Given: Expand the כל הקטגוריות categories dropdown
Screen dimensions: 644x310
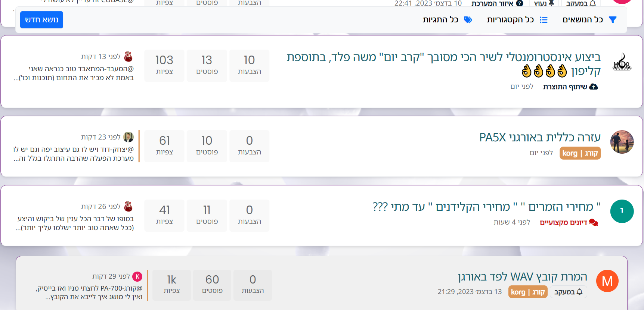Looking at the screenshot, I should (517, 20).
